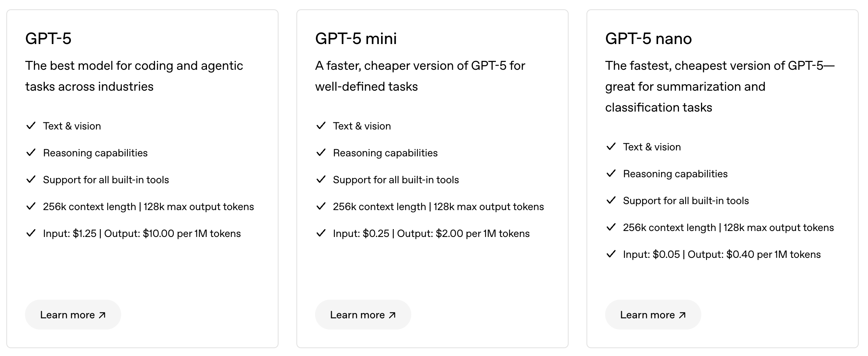This screenshot has height=356, width=868.
Task: Click the GPT-5 card's Learn more button
Action: pyautogui.click(x=73, y=315)
